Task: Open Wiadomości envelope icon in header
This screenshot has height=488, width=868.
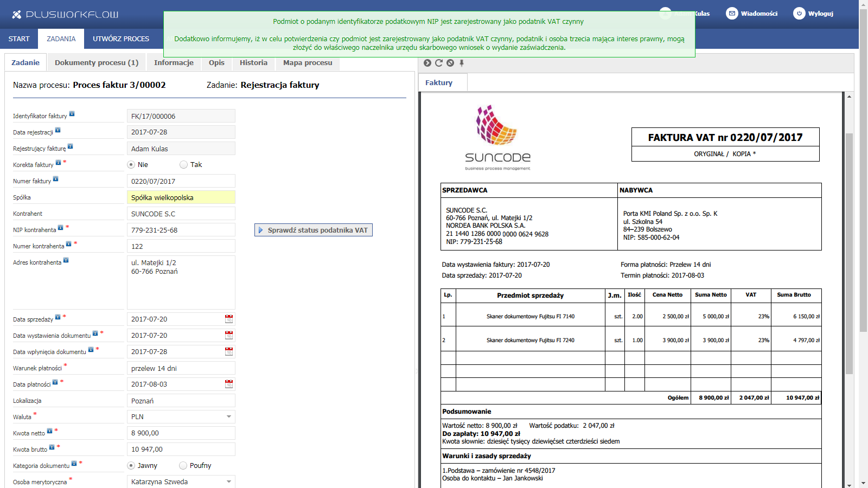Action: coord(732,14)
